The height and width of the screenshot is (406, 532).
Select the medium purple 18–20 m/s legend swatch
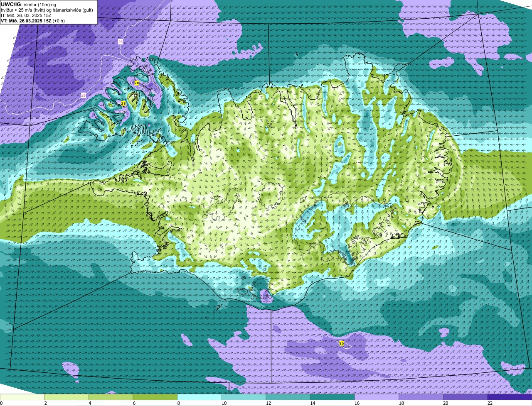(421, 397)
